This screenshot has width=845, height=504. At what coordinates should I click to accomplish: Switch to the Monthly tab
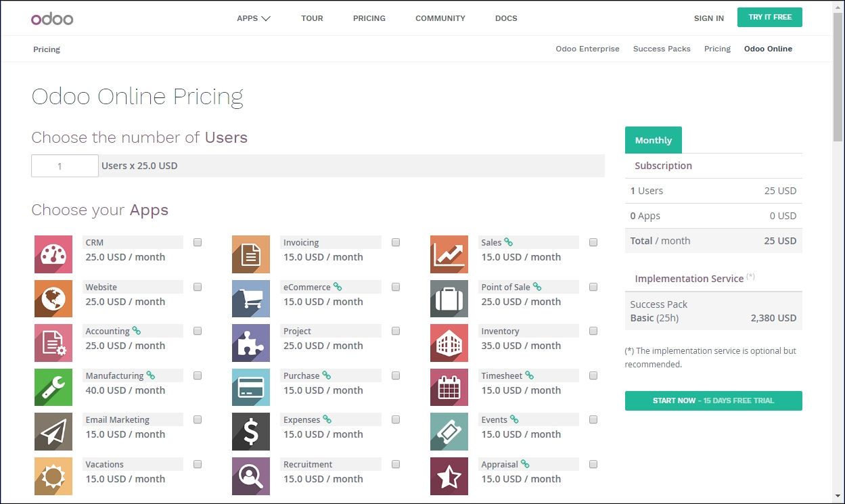click(x=654, y=140)
